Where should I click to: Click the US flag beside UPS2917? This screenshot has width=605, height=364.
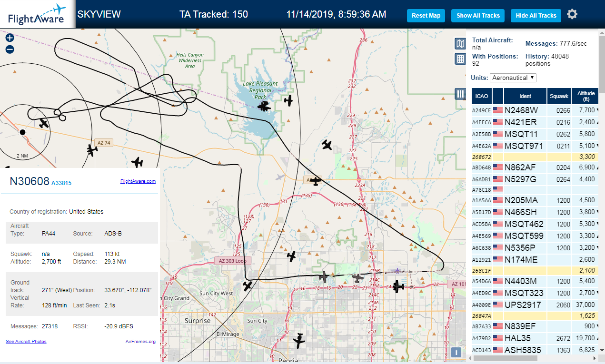(x=498, y=305)
